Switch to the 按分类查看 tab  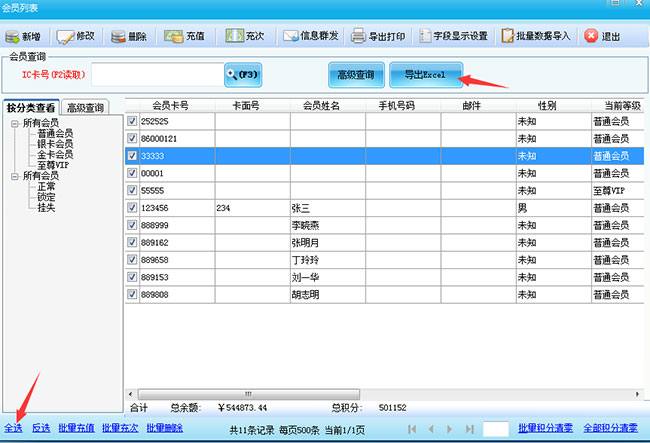(x=30, y=108)
